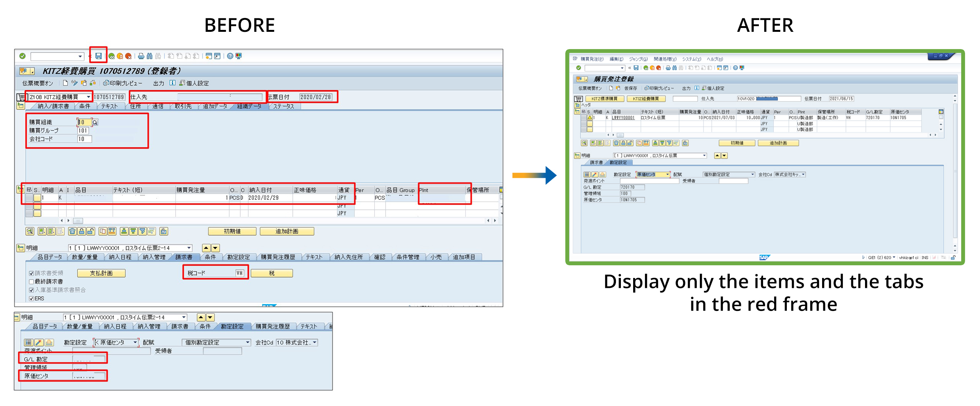Open the 原価センタ 勘定設定 dropdown in AFTER
This screenshot has width=980, height=406.
pos(667,174)
